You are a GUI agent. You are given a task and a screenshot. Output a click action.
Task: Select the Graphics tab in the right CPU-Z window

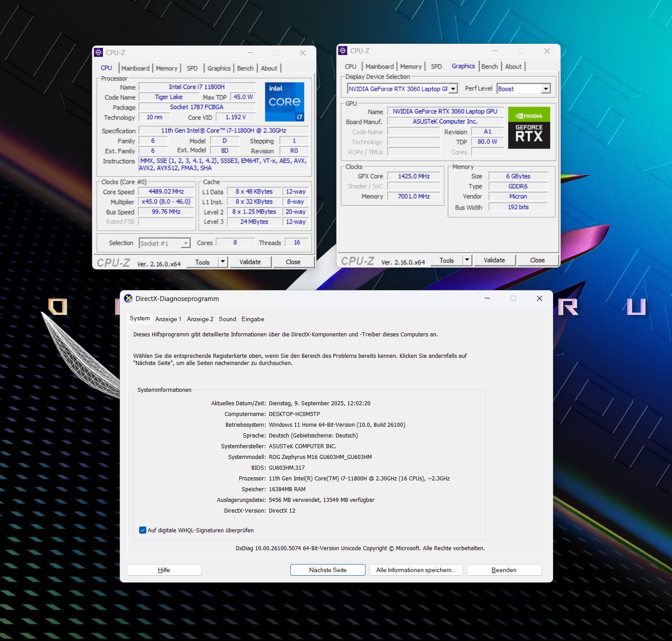pyautogui.click(x=463, y=66)
